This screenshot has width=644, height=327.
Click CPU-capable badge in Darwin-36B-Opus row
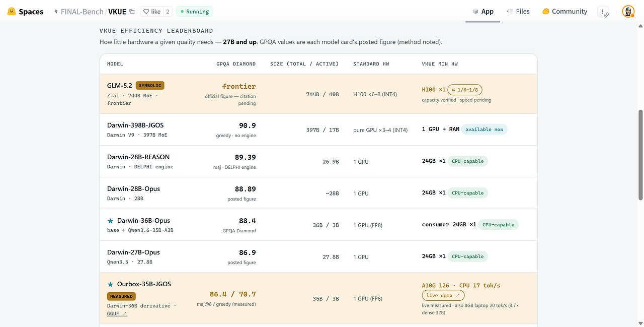(x=498, y=225)
